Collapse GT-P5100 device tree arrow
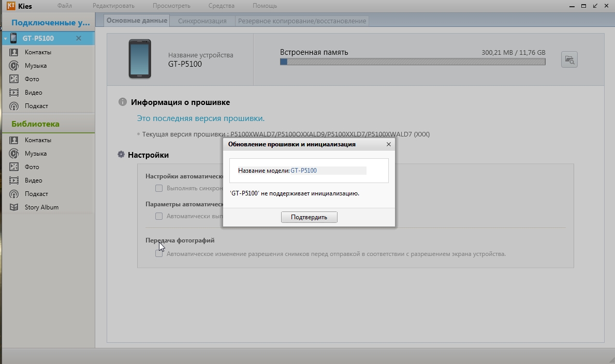The image size is (615, 364). (x=6, y=38)
